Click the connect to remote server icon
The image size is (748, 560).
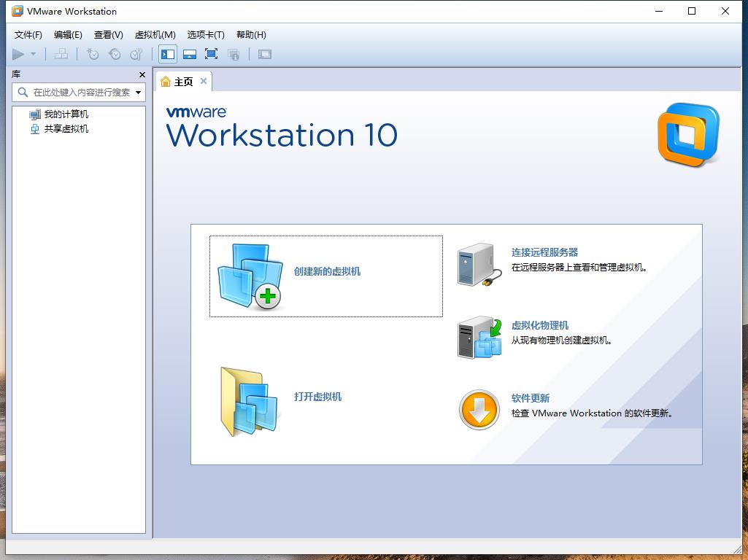(479, 265)
